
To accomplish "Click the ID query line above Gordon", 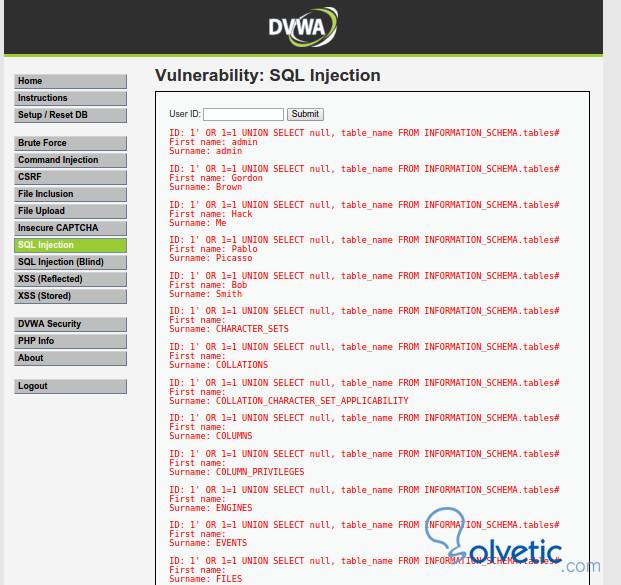I will [x=364, y=169].
